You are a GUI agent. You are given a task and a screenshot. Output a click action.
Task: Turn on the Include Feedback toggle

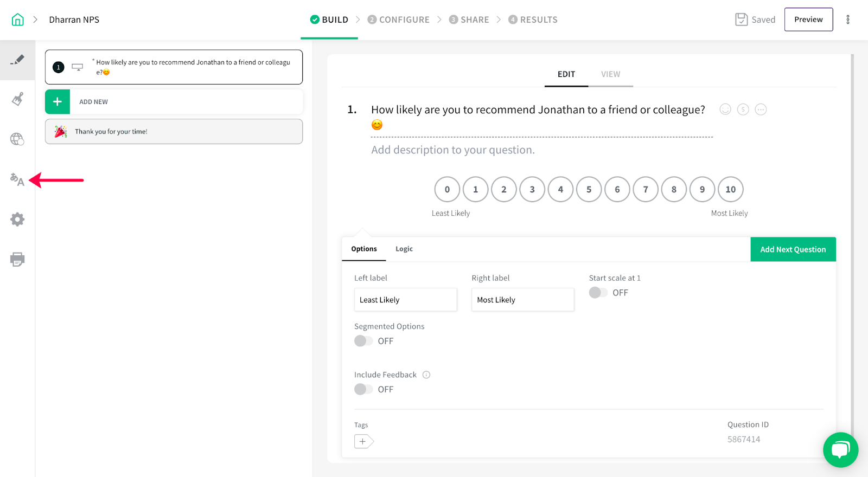coord(363,389)
